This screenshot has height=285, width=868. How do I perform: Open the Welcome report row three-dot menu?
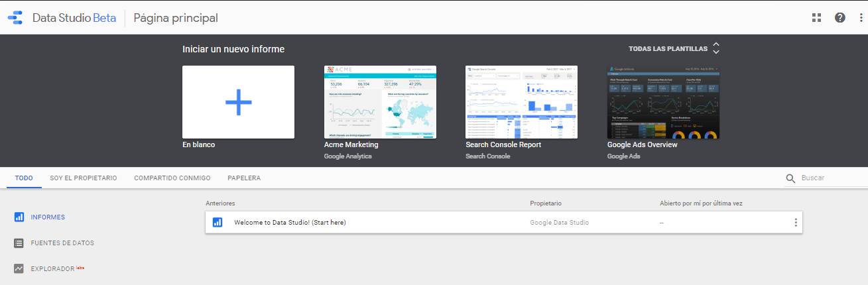796,223
